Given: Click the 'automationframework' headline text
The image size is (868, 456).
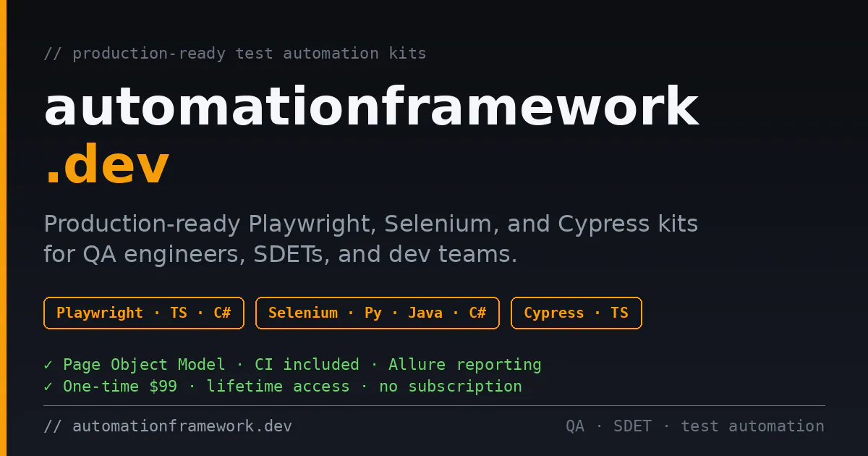Looking at the screenshot, I should click(x=371, y=107).
